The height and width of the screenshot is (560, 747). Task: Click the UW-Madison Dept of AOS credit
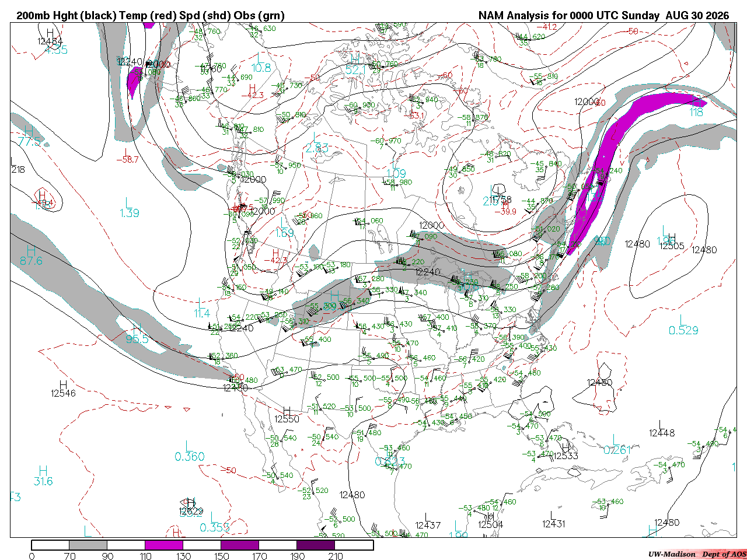697,554
